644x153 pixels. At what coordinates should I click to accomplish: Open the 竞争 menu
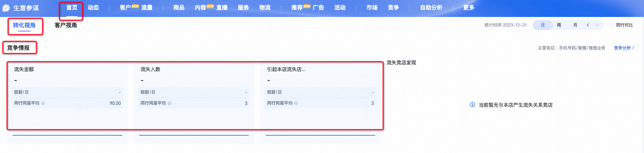tap(394, 8)
